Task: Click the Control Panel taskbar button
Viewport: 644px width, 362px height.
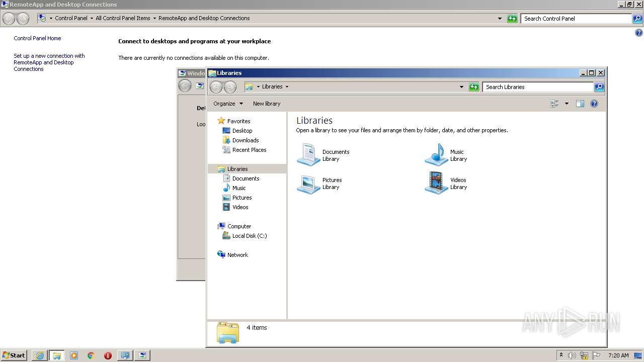Action: [125, 355]
